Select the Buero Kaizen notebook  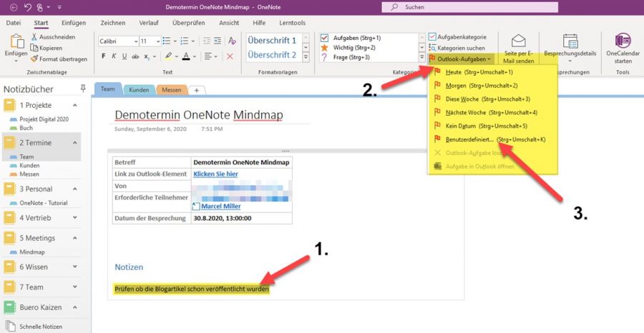pos(41,307)
